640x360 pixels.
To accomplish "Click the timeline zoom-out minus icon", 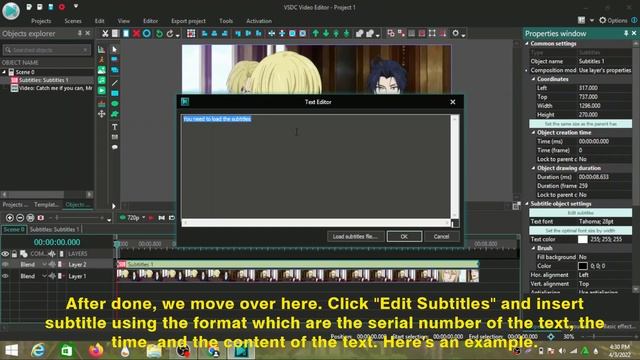I will coord(20,218).
